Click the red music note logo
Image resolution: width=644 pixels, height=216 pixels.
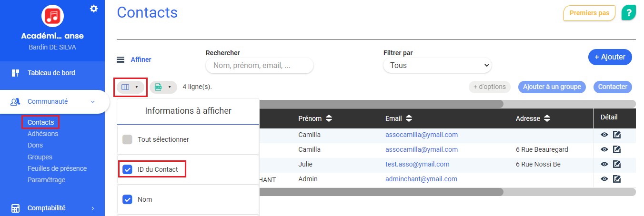52,16
